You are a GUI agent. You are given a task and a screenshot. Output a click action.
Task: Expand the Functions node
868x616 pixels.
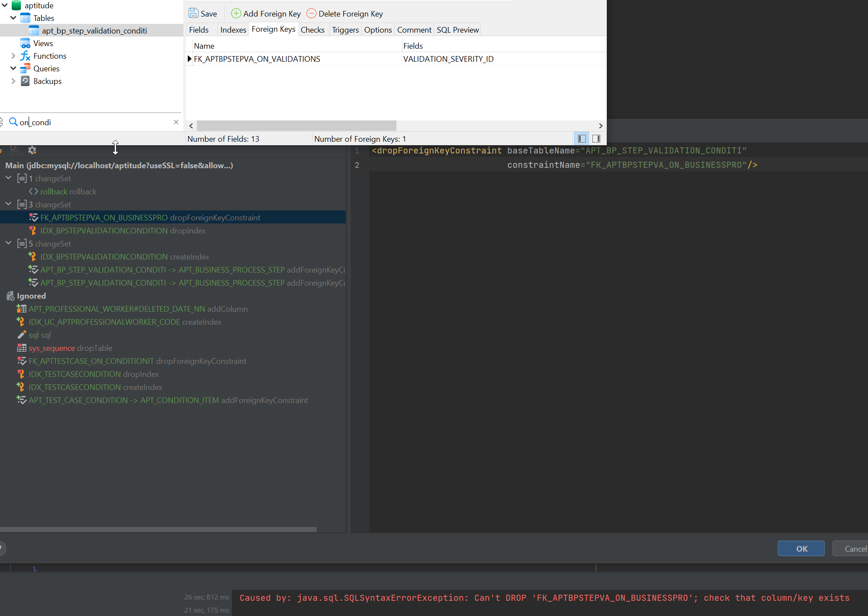(x=13, y=56)
